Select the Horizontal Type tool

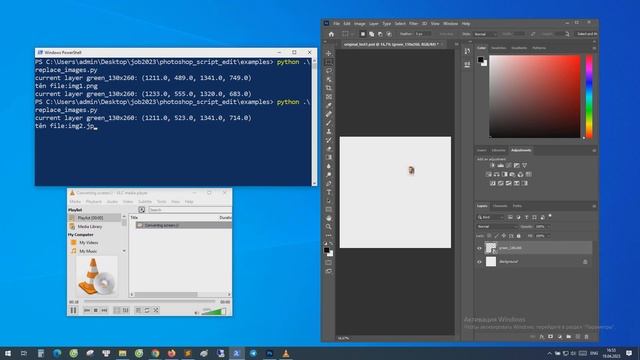[x=329, y=192]
